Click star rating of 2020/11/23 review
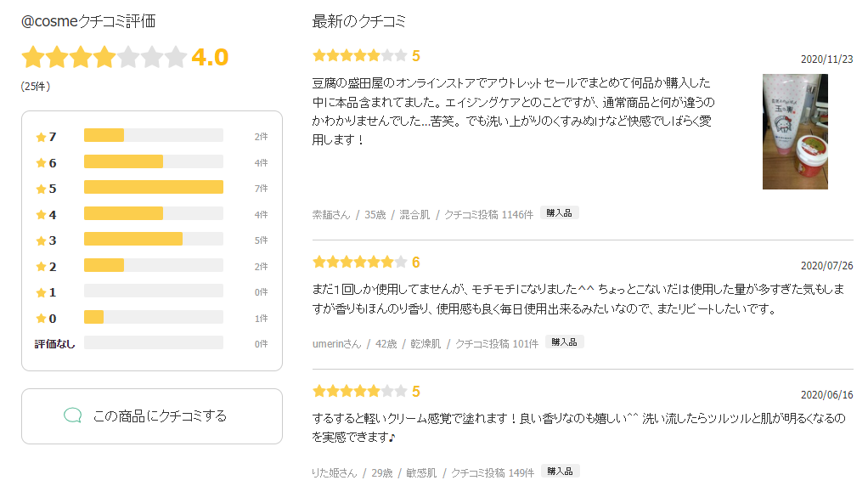The image size is (868, 503). pos(360,55)
